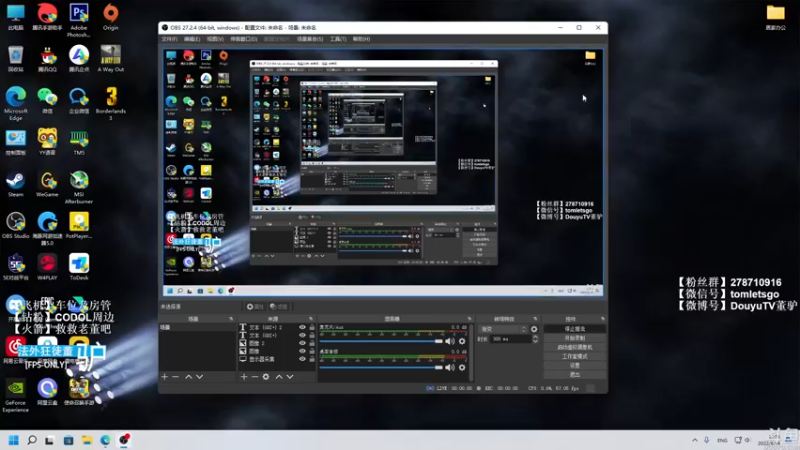
Task: Toggle lock on 图像 2 source
Action: (x=312, y=343)
